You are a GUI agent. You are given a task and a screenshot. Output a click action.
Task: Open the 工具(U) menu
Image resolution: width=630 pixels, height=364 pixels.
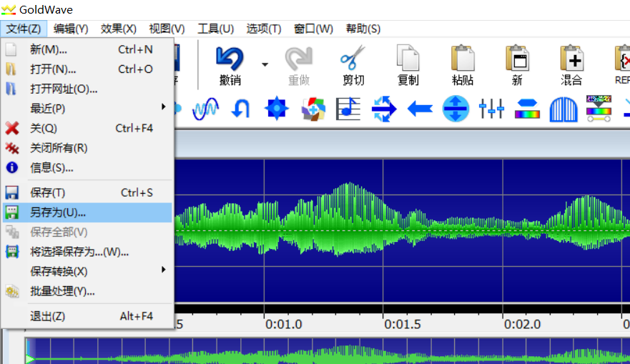(x=215, y=29)
